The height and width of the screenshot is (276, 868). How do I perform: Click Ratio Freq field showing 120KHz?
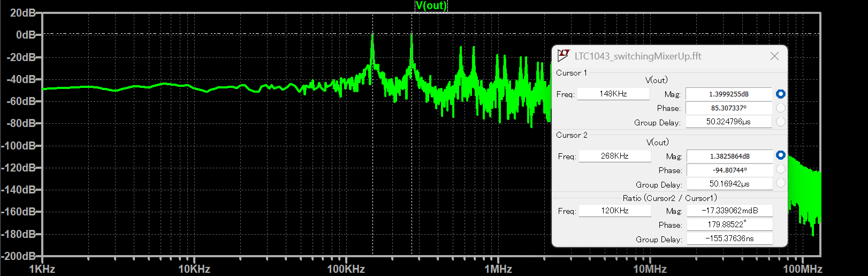pos(614,211)
